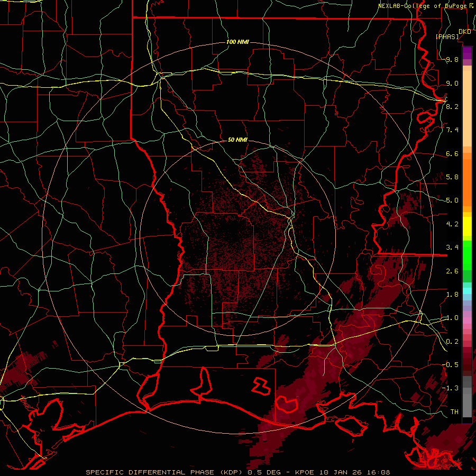Click the bright green color bar segment
This screenshot has height=476, width=476.
point(467,255)
